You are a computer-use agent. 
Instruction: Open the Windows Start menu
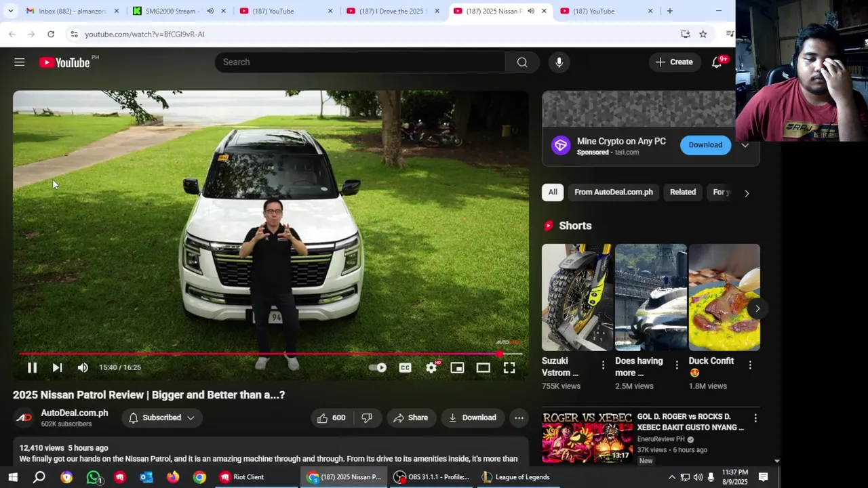13,477
